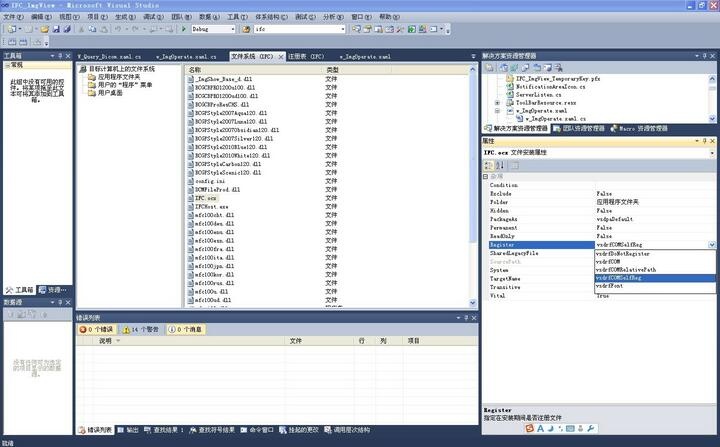
Task: Select vsdrfCOMSelfReg from the dropdown list
Action: (655, 278)
